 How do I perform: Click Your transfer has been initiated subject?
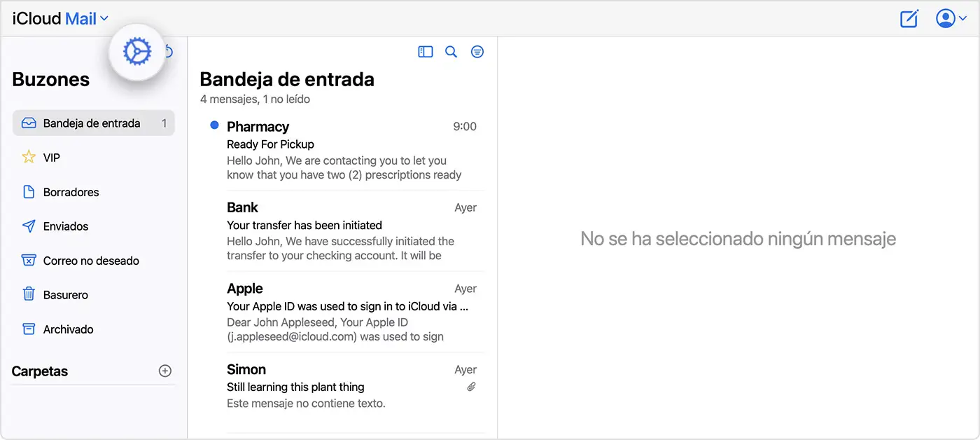[x=304, y=226]
